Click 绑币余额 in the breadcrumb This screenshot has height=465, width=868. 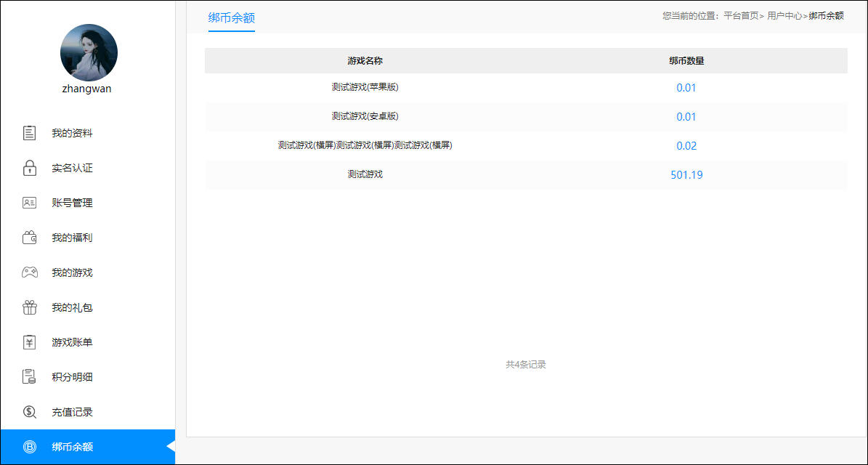pyautogui.click(x=826, y=16)
